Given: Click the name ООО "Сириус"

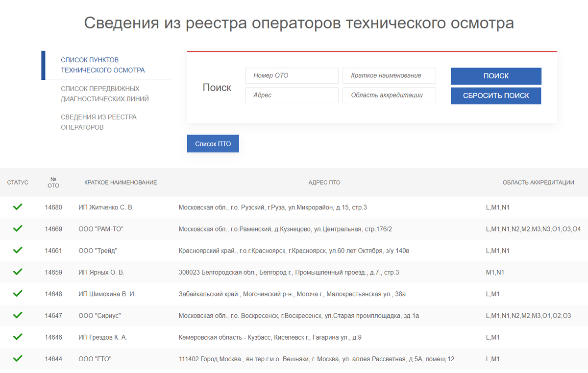Looking at the screenshot, I should (99, 316).
